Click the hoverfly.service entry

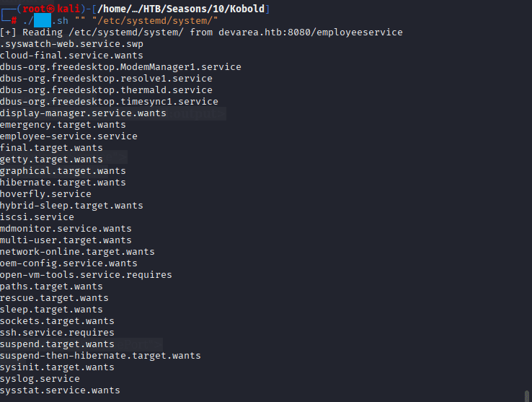pos(45,193)
